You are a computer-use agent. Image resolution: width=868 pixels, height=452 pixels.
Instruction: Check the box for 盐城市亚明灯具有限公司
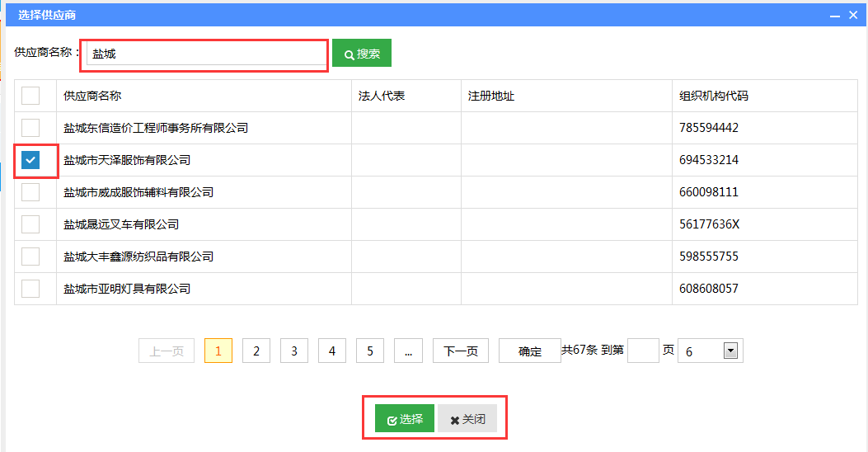(x=30, y=289)
